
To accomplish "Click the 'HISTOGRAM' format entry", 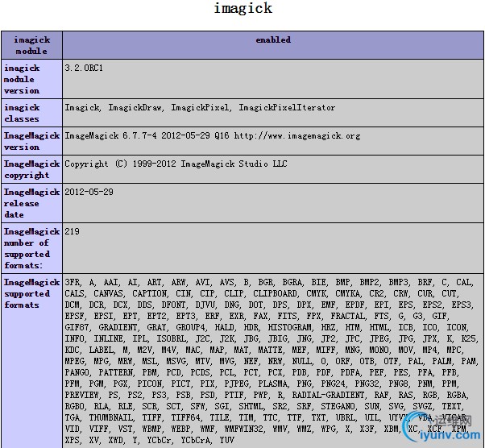I will pyautogui.click(x=289, y=327).
